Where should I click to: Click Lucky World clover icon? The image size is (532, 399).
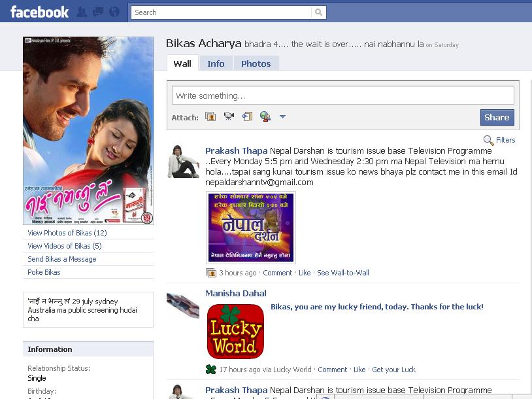click(211, 370)
